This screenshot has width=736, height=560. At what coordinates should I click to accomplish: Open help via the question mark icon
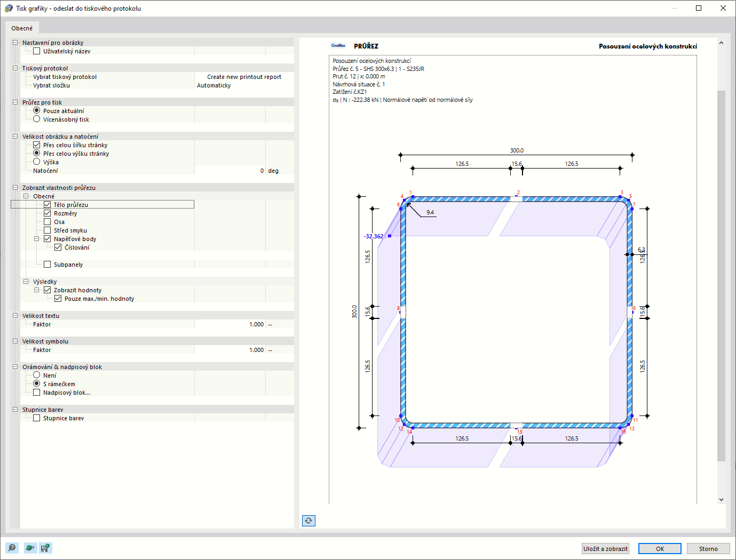[12, 548]
